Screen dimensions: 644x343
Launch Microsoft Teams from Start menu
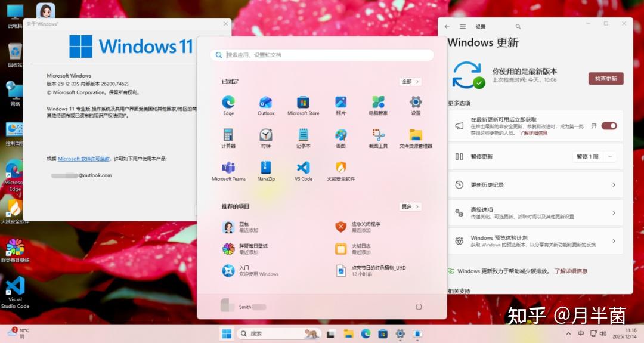pyautogui.click(x=228, y=171)
